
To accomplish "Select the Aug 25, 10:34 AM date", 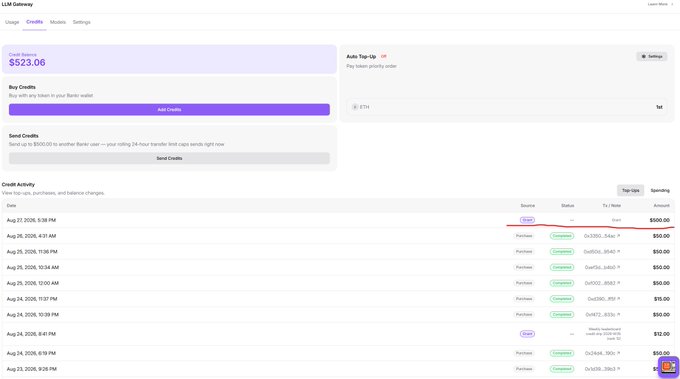I will click(33, 268).
